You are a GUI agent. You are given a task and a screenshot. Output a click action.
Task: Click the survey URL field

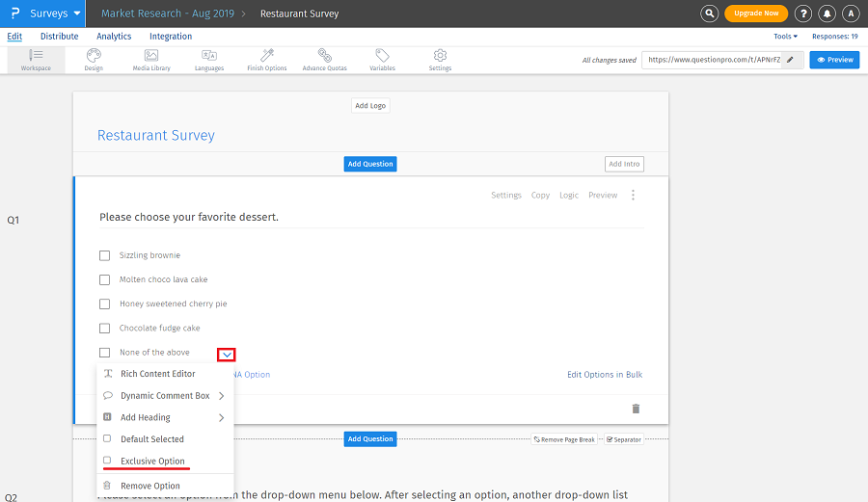click(x=712, y=60)
